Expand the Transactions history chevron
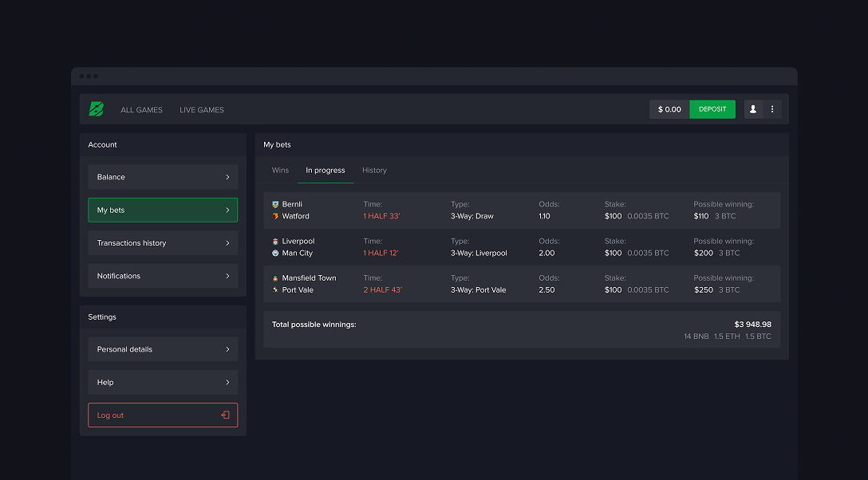 227,243
